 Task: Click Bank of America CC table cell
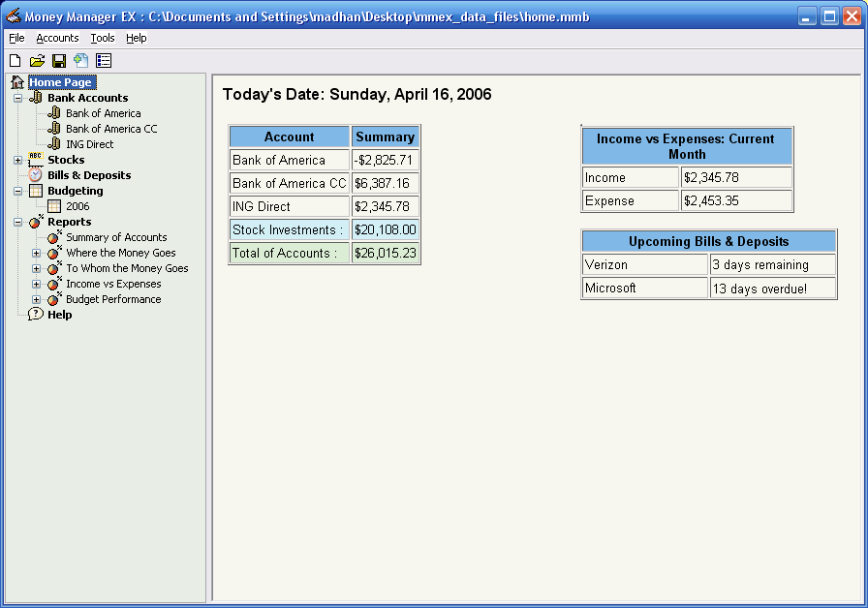pos(289,183)
